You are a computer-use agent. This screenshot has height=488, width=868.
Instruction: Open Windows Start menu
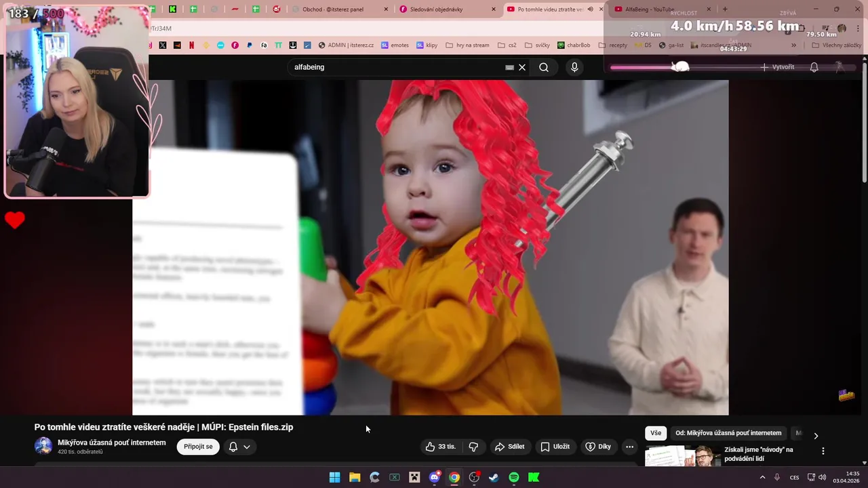334,477
